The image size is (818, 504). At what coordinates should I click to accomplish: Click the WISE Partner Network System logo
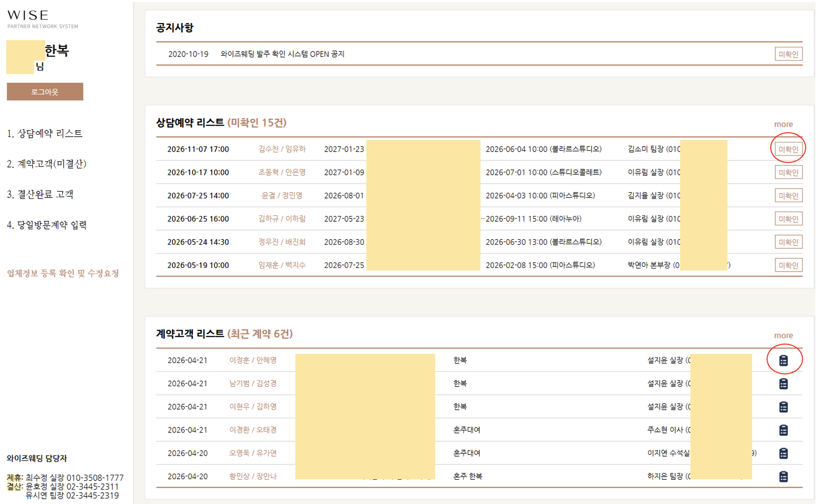tap(42, 19)
